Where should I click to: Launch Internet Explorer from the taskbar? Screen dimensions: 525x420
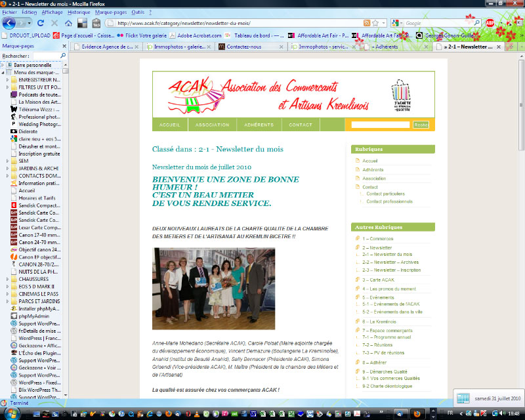pyautogui.click(x=150, y=413)
